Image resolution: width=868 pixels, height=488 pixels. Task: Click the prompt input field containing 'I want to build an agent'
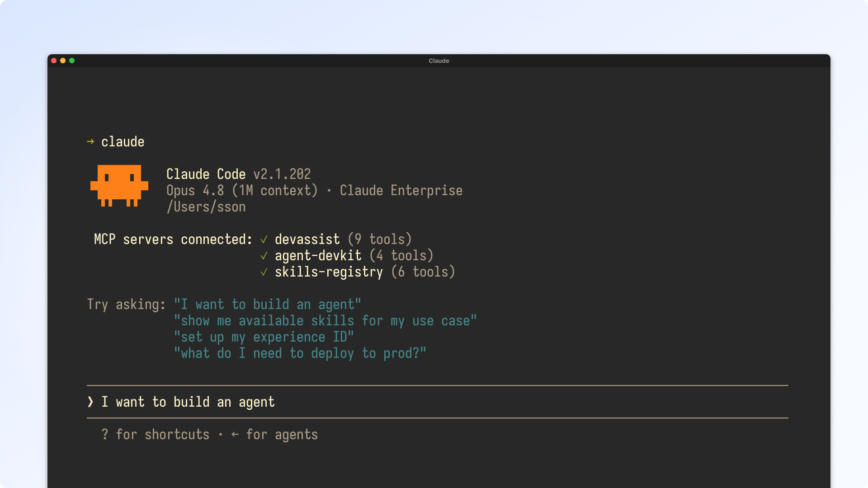tap(438, 402)
